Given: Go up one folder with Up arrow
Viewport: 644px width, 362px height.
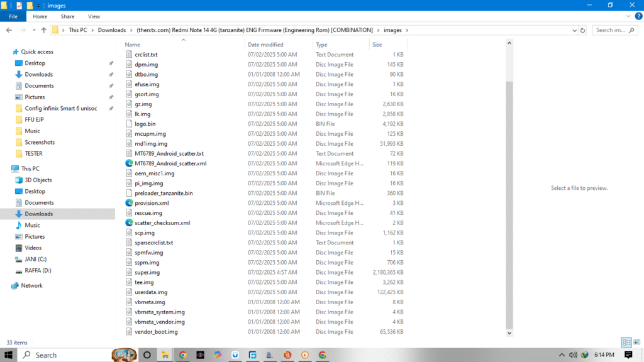Looking at the screenshot, I should tap(43, 30).
